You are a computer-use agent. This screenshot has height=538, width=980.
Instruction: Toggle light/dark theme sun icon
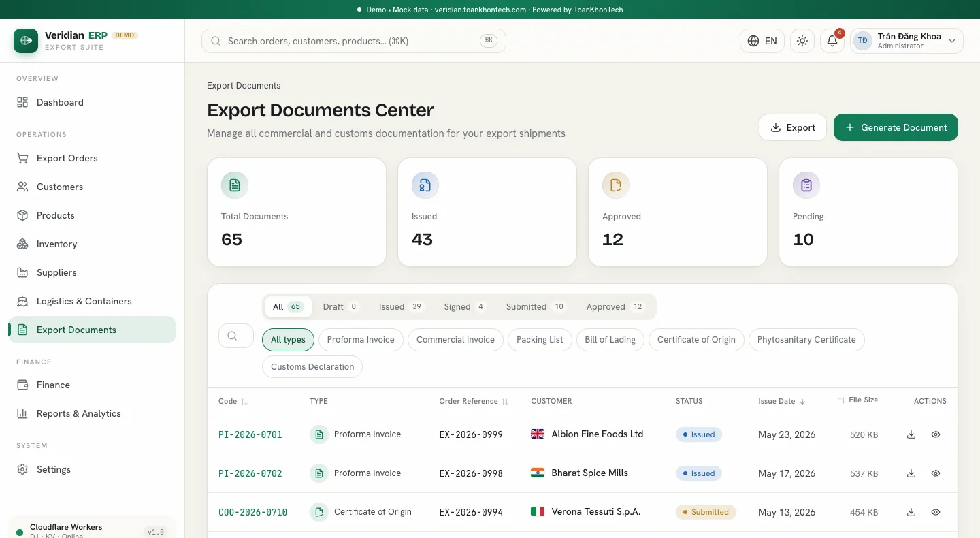(x=802, y=41)
